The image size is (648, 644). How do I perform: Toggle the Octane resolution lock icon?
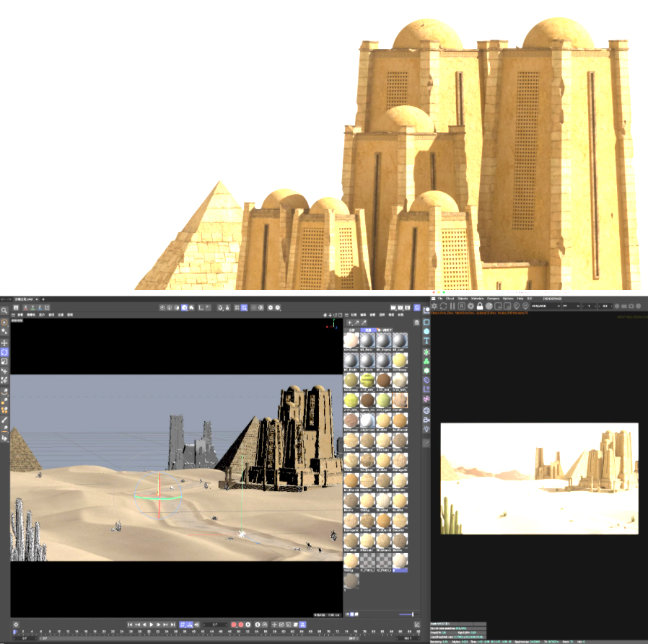pos(480,306)
